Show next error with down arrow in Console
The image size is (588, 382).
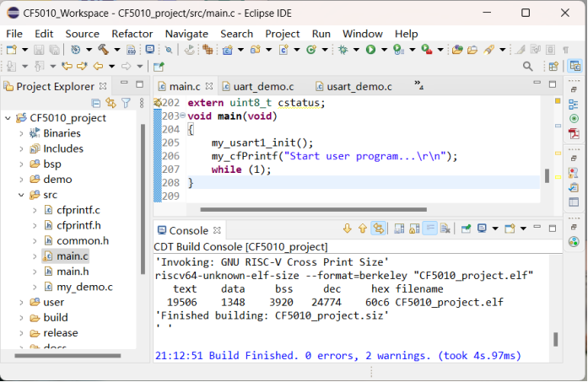click(x=347, y=229)
